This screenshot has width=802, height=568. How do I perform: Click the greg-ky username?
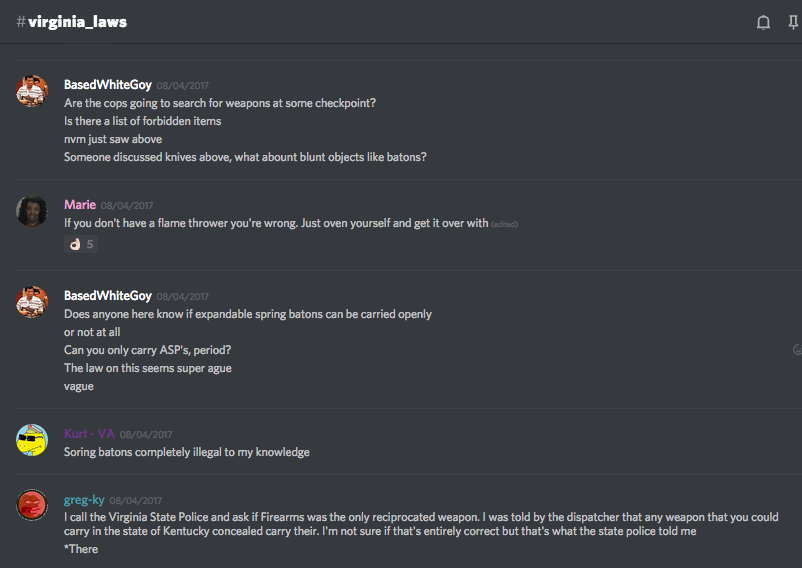83,500
